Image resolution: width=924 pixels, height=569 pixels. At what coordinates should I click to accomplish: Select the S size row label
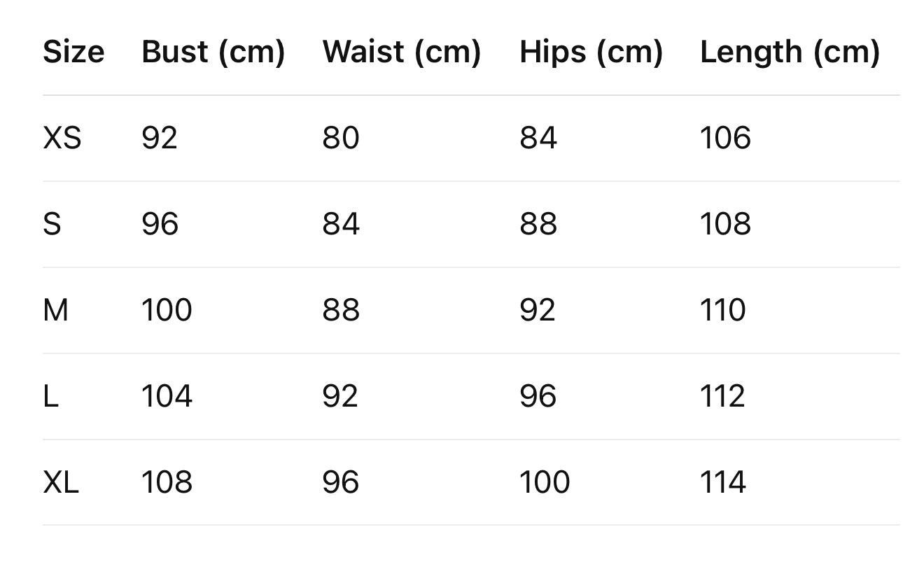pyautogui.click(x=52, y=224)
